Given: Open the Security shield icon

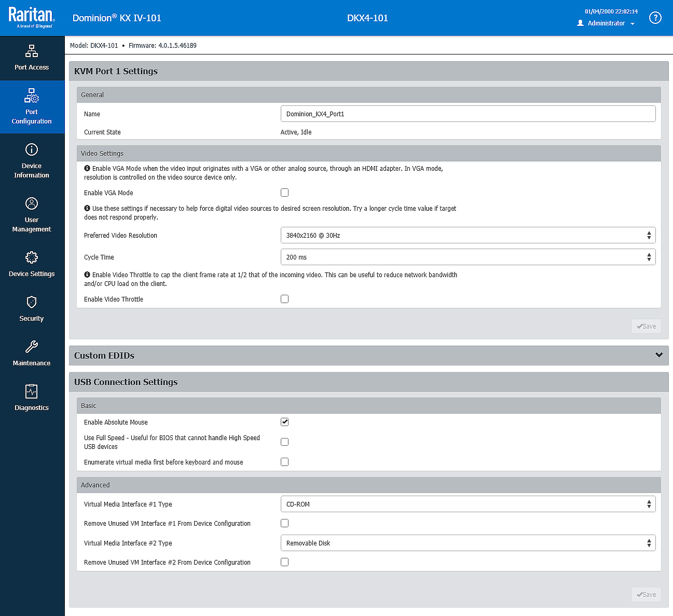Looking at the screenshot, I should (x=32, y=302).
